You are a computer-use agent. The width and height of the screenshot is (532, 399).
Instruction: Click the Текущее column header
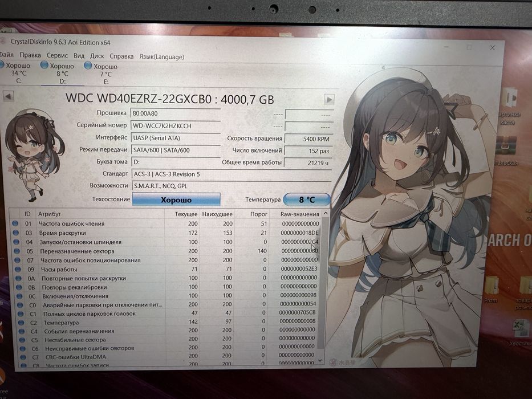pyautogui.click(x=186, y=214)
